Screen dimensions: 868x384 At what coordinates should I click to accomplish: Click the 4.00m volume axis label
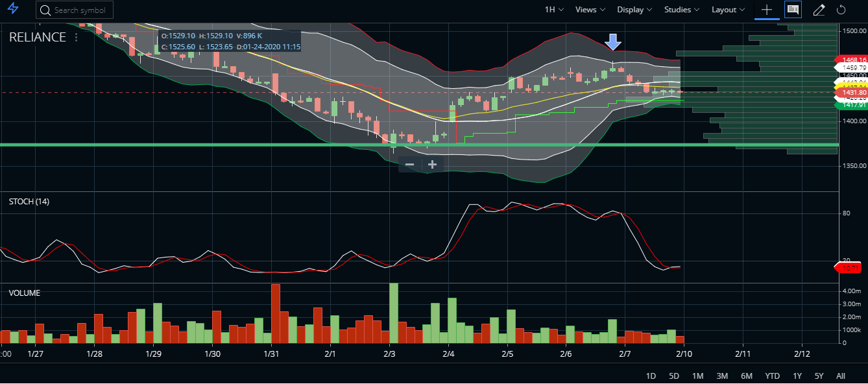pyautogui.click(x=851, y=291)
